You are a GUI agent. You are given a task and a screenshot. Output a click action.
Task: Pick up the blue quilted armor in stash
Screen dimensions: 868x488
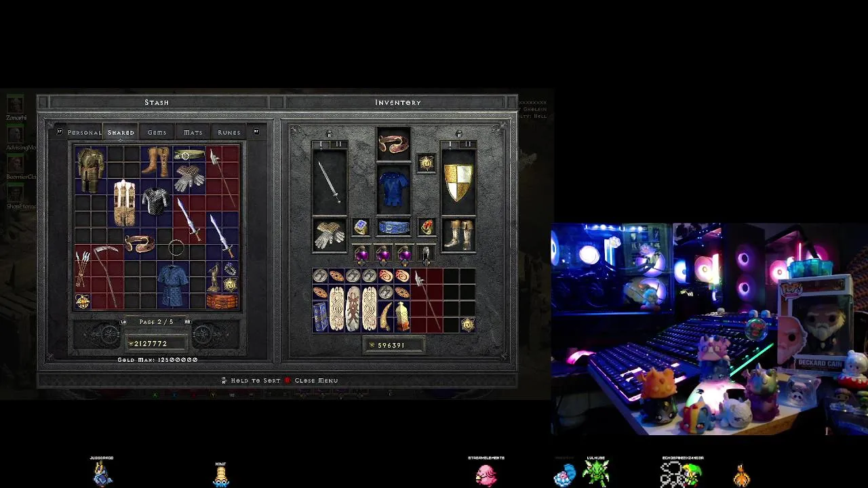(x=172, y=285)
